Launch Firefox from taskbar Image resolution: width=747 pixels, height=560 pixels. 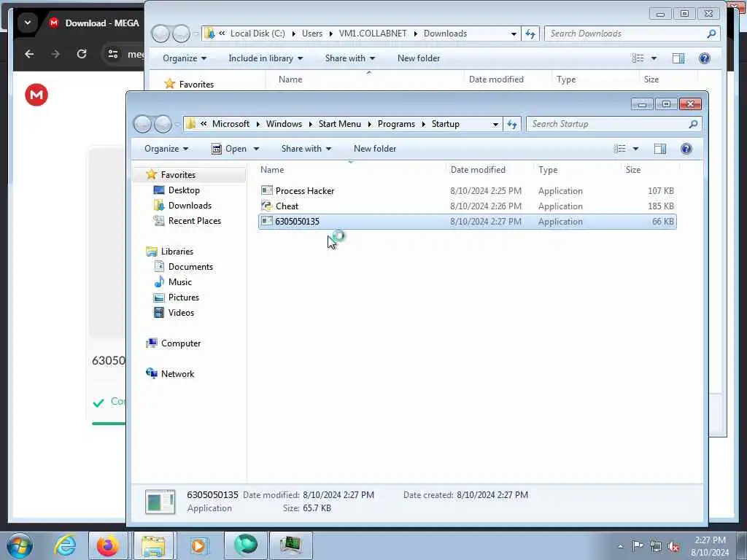108,545
